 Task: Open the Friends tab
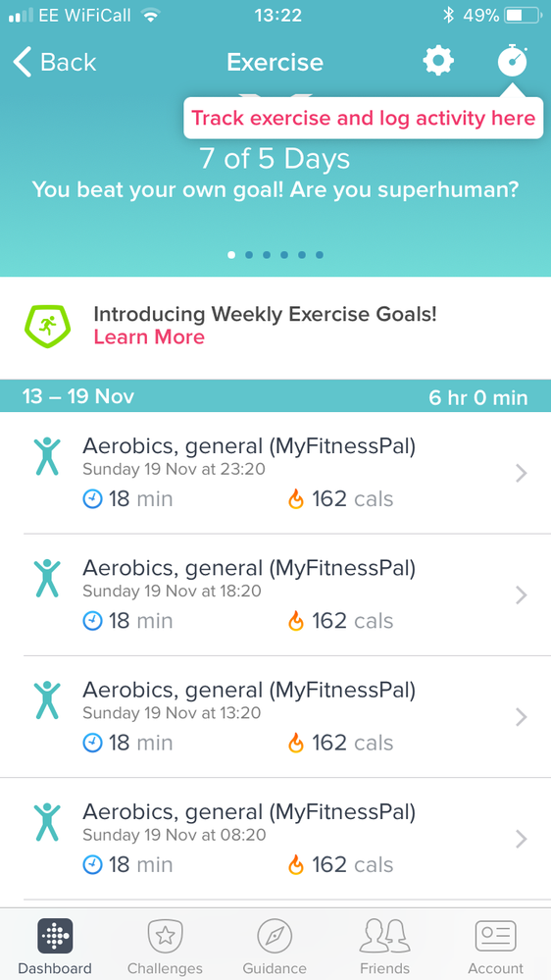click(385, 946)
